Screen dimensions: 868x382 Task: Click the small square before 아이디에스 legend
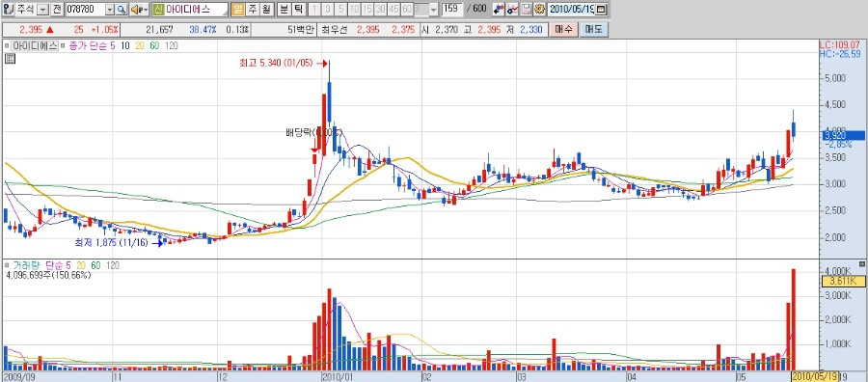pos(7,46)
